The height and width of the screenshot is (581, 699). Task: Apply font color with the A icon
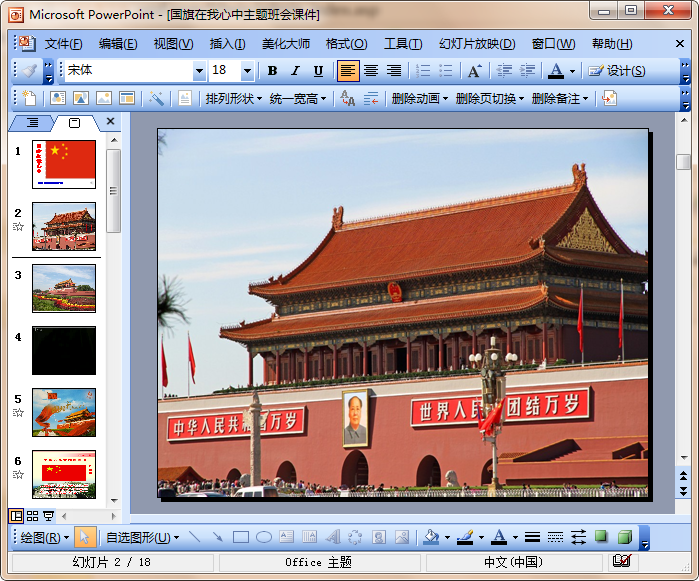tap(555, 71)
